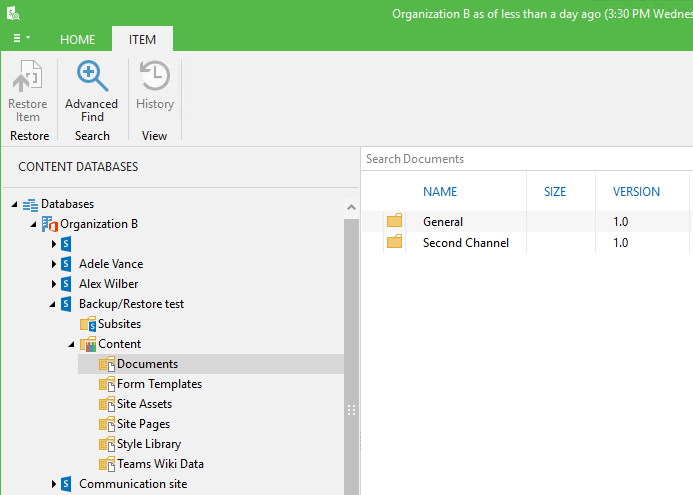This screenshot has height=495, width=693.
Task: Expand the Adele Vance site
Action: (54, 264)
